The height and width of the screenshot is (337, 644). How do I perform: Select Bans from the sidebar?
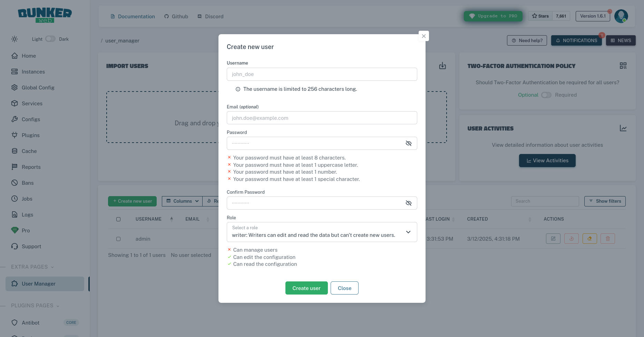28,183
